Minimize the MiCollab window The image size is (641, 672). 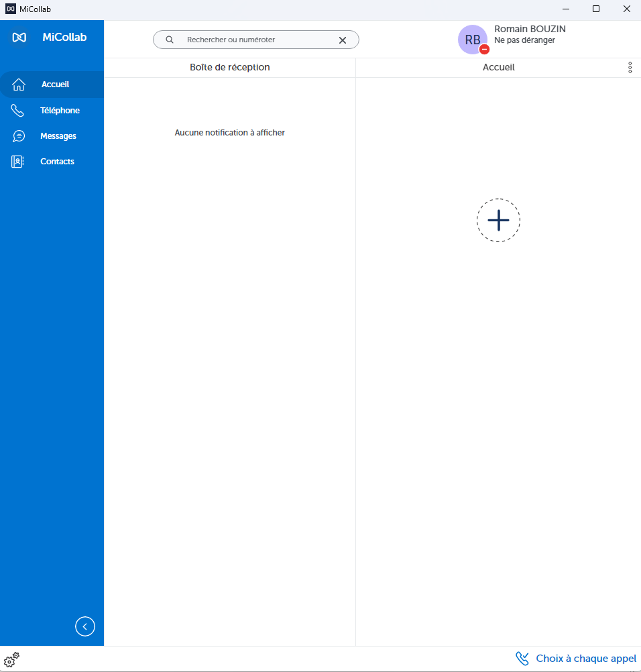click(566, 9)
